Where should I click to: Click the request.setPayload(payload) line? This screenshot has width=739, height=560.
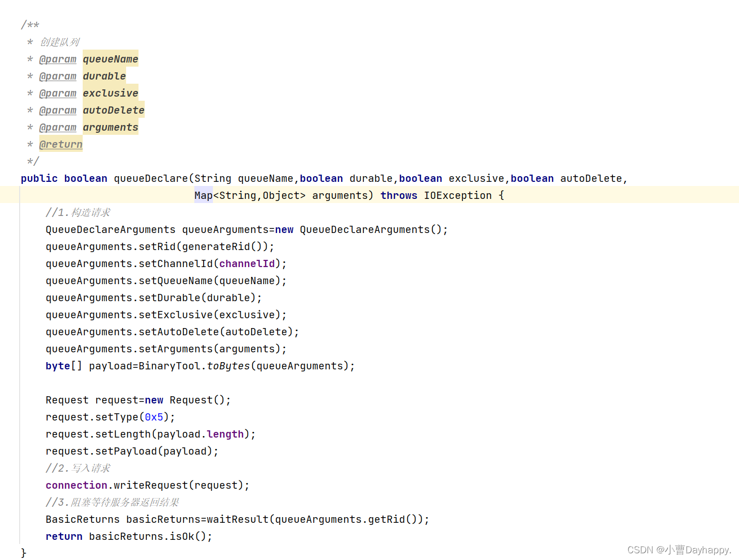pos(132,451)
